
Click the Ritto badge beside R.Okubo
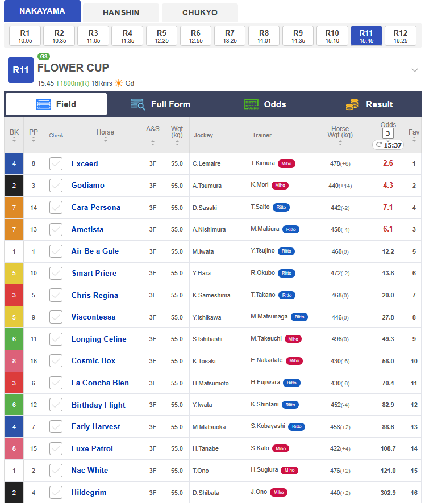pyautogui.click(x=286, y=273)
